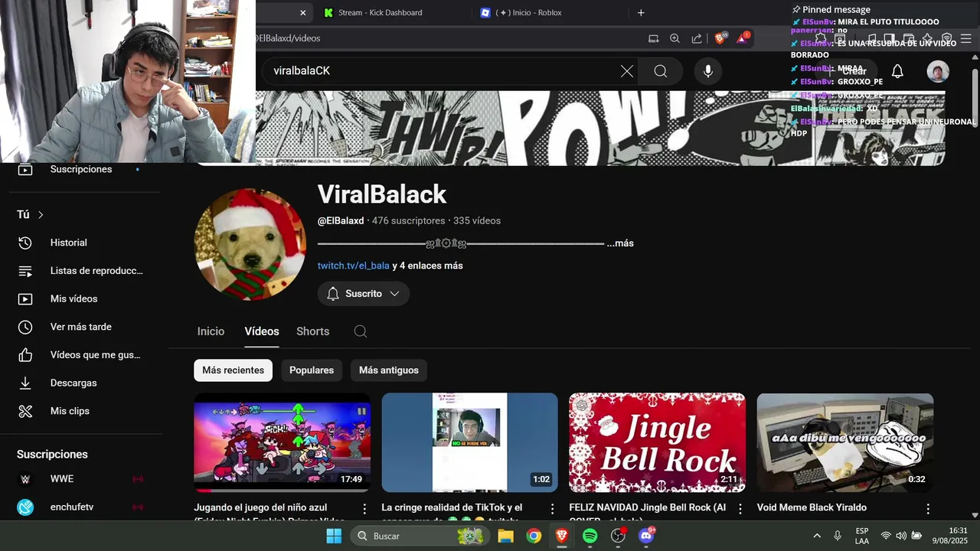Click the share page icon in address bar

(x=697, y=38)
